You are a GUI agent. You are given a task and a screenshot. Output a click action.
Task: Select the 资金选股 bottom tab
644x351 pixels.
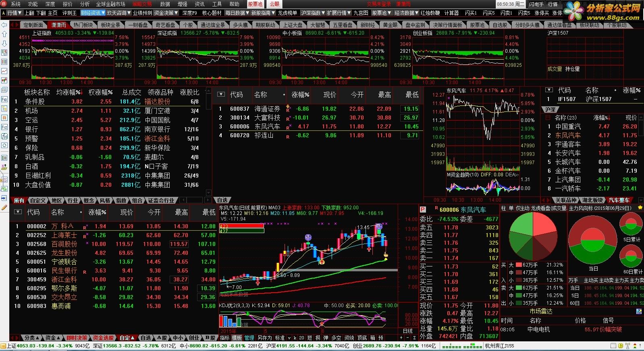pyautogui.click(x=103, y=338)
